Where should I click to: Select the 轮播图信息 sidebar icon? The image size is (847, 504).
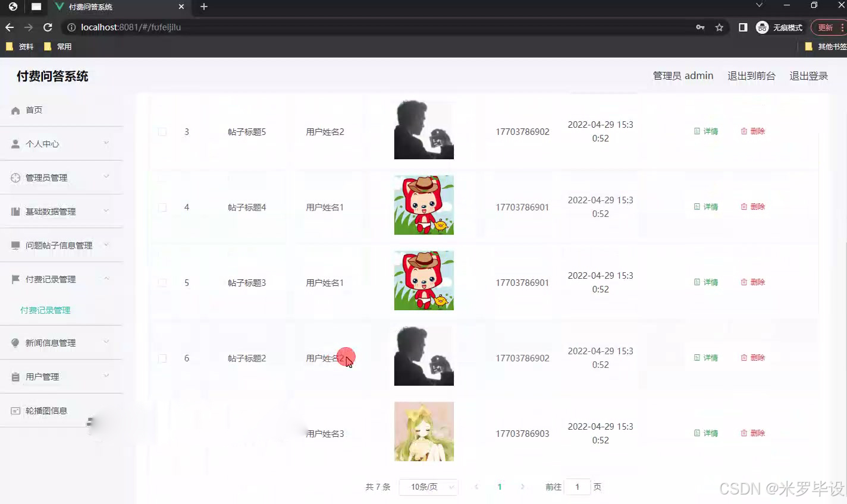pos(15,410)
